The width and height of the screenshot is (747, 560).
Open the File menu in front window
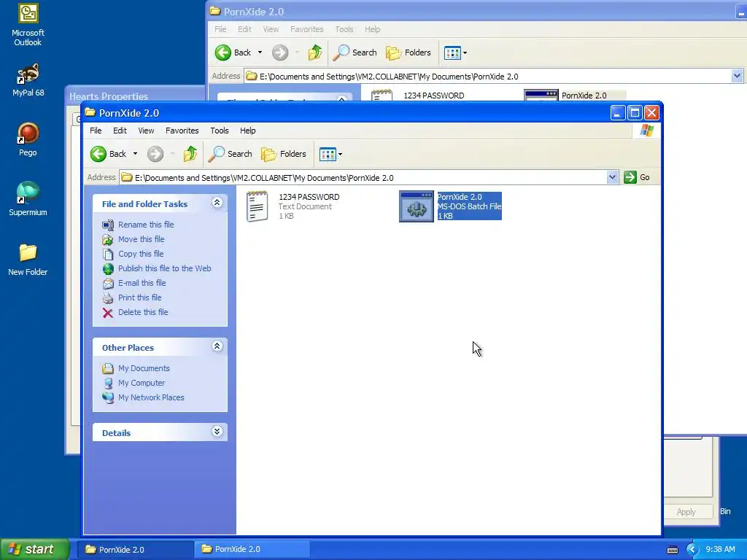pyautogui.click(x=96, y=131)
